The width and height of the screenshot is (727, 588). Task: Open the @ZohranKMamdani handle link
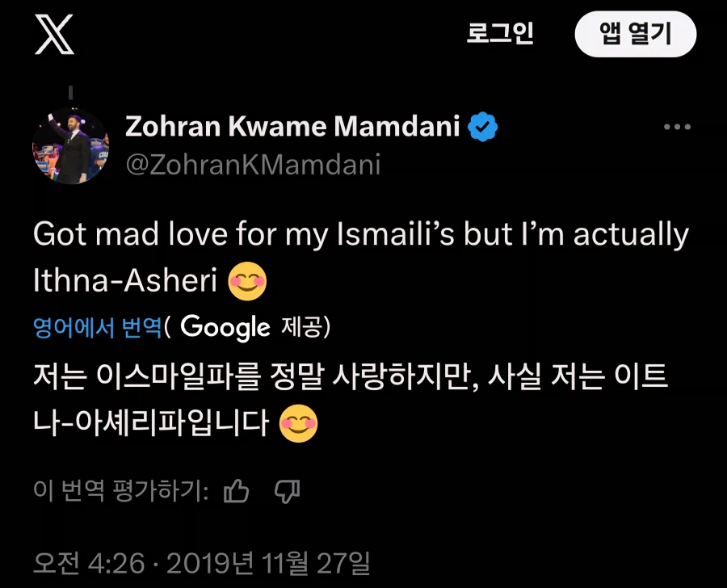coord(253,165)
